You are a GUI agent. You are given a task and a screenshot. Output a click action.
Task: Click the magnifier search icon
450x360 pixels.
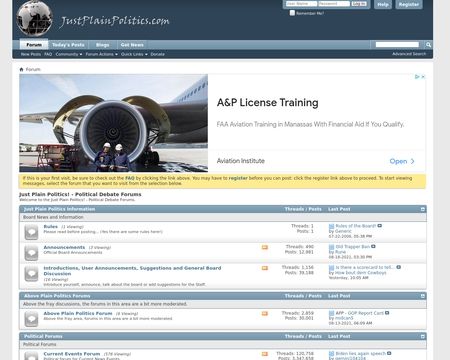click(x=428, y=45)
